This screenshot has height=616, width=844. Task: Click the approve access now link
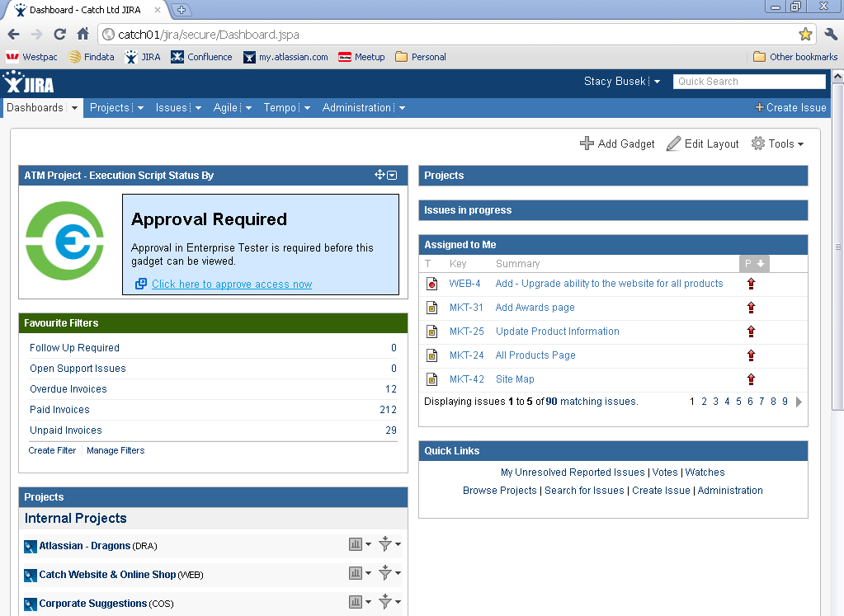pos(231,284)
